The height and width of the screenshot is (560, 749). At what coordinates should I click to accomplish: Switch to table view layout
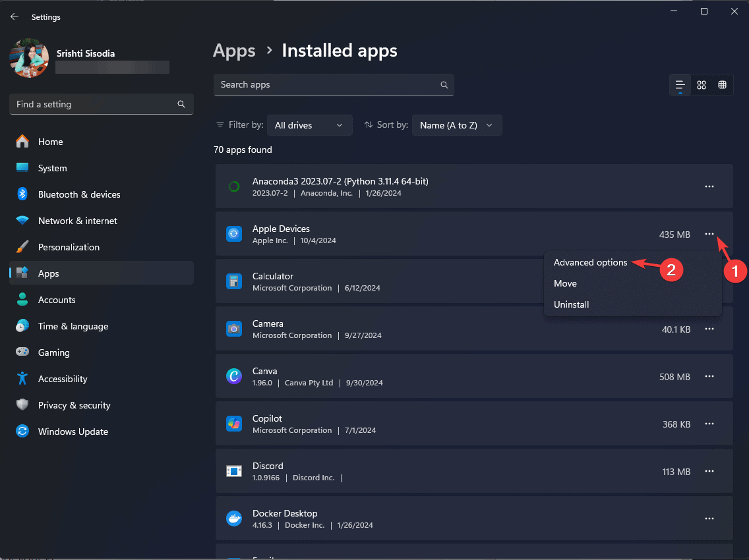point(722,85)
